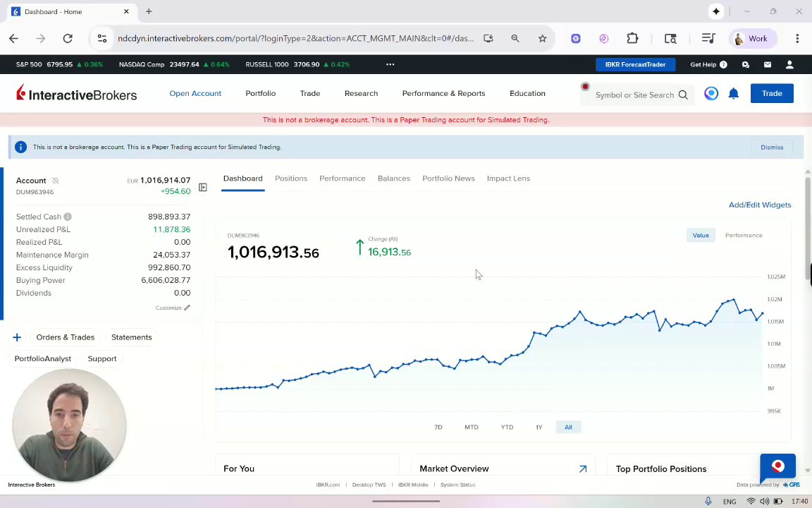Click the Wi-Fi icon in system tray
The height and width of the screenshot is (508, 812).
[751, 501]
